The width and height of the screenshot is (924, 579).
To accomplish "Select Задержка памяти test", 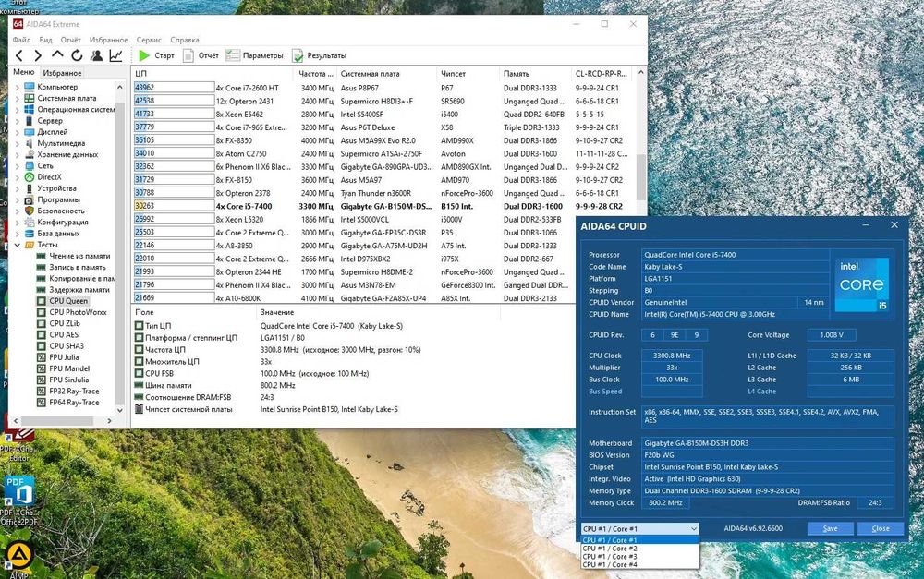I will tap(79, 290).
